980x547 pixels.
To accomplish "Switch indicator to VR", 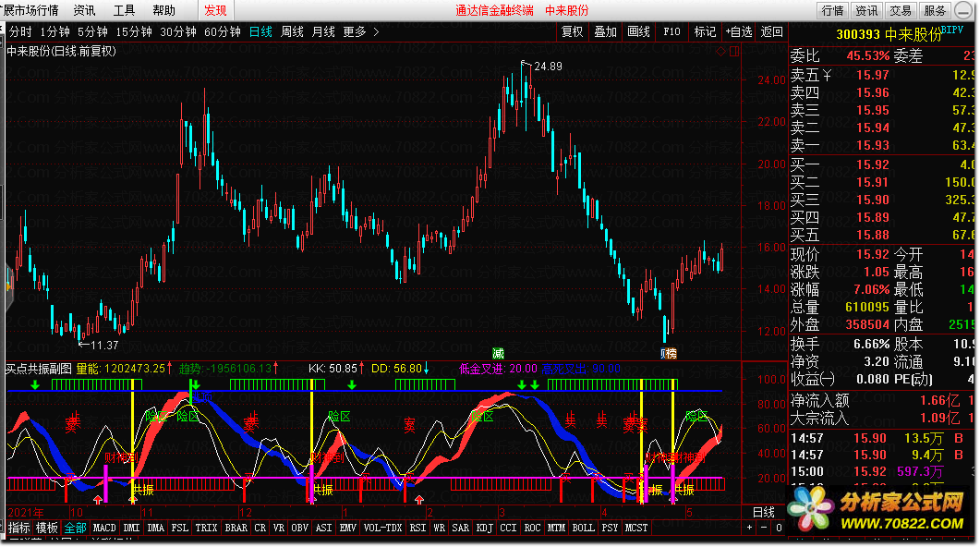I will coord(279,529).
